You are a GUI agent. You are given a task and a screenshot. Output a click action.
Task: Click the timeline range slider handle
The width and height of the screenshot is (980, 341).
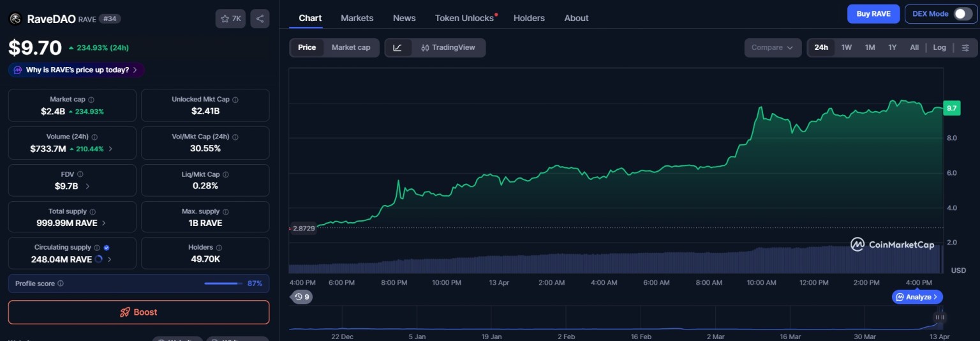tap(939, 317)
